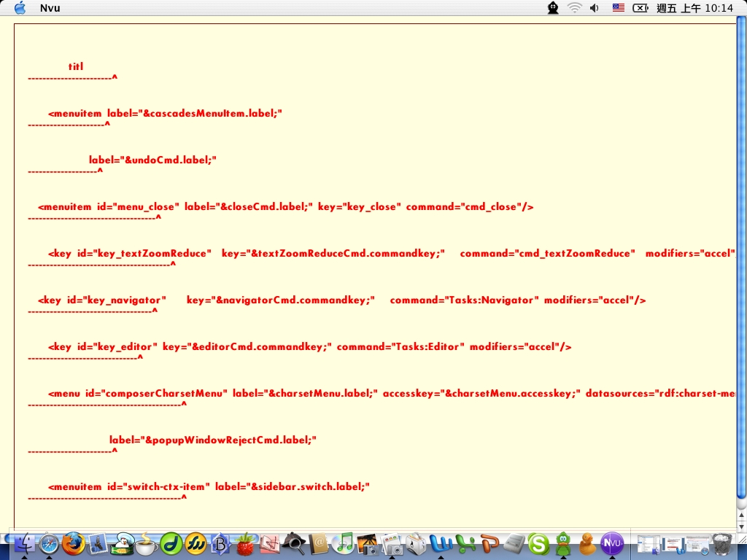Open the Trash in the Dock
Screen dimensions: 747x560
(721, 543)
